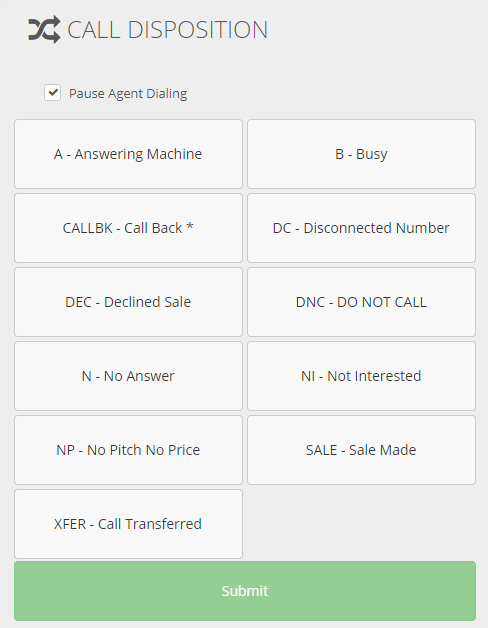
Task: Select DEC - Declined Sale
Action: coord(128,302)
